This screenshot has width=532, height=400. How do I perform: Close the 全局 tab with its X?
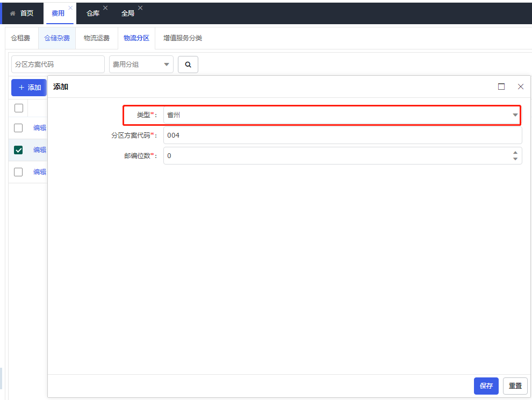[x=140, y=8]
